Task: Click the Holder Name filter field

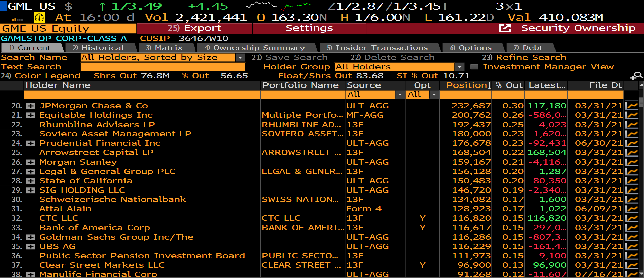Action: point(142,95)
